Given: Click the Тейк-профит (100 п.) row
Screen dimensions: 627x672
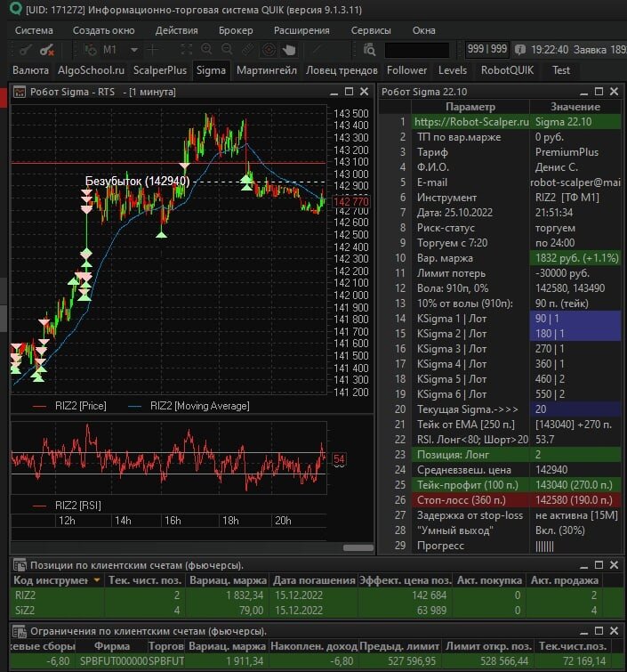Looking at the screenshot, I should [x=516, y=485].
